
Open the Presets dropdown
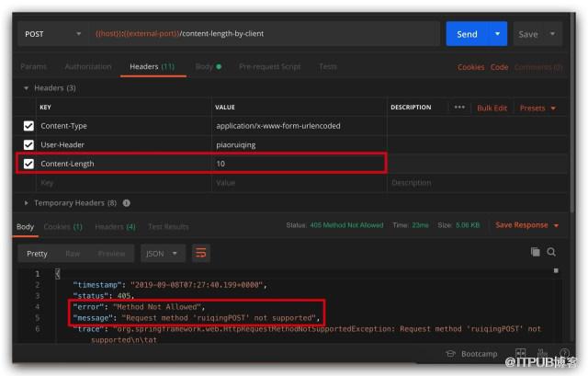pos(537,108)
